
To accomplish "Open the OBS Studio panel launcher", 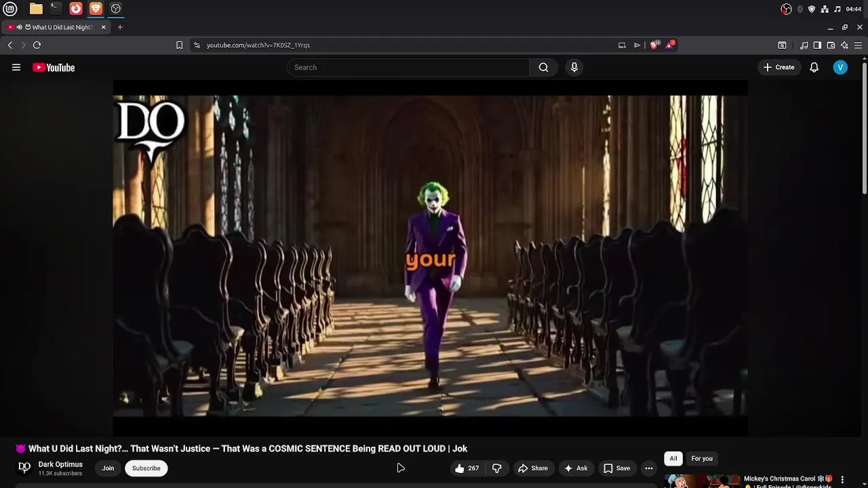I will click(x=116, y=9).
